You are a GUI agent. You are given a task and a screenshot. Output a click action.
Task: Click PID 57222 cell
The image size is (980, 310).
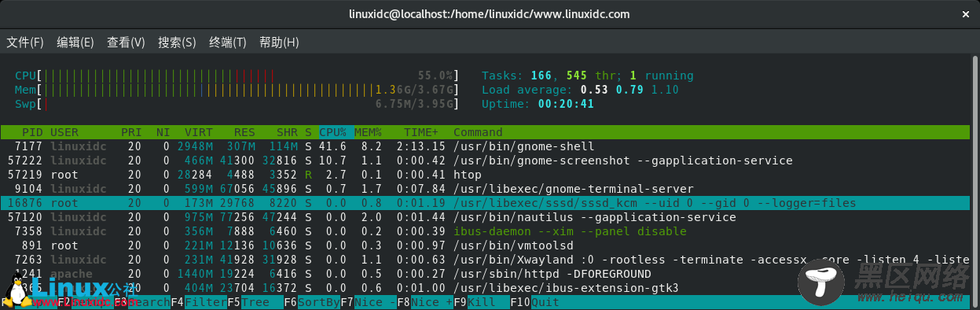coord(25,161)
